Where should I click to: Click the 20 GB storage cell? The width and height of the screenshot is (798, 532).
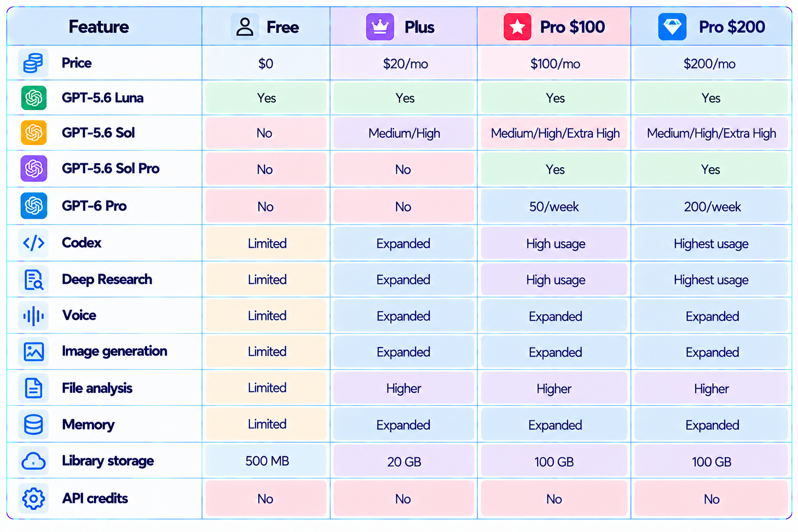pos(404,461)
